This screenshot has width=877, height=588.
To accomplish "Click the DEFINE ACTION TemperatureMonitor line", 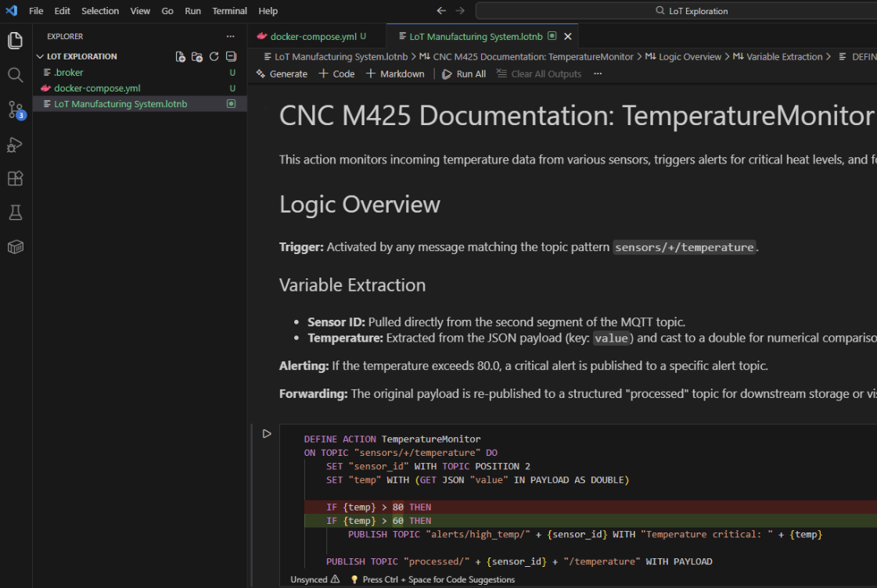I will point(392,439).
